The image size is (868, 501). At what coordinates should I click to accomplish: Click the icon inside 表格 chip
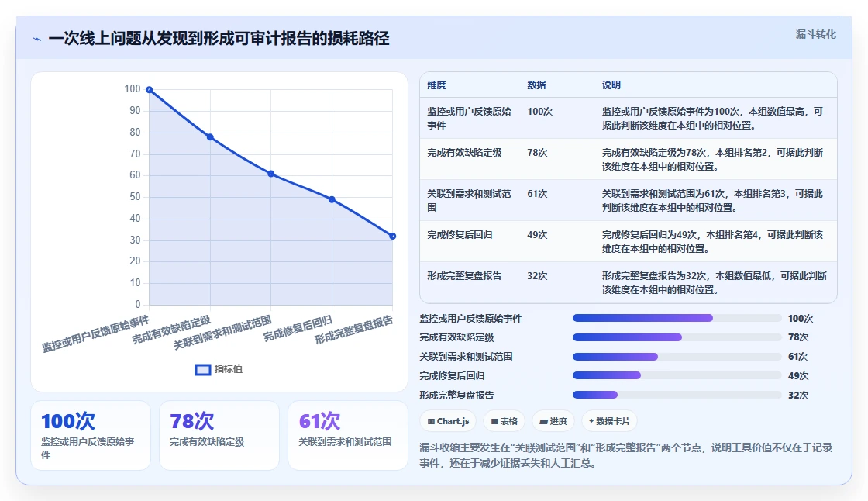[x=494, y=422]
